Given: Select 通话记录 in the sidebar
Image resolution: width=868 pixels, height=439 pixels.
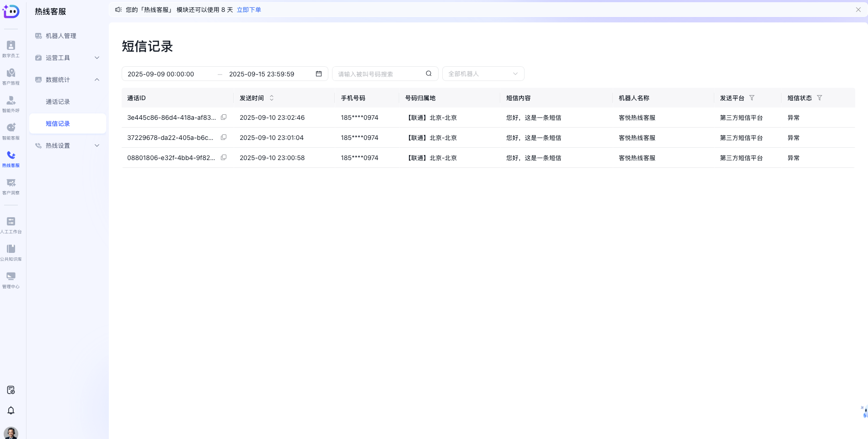Looking at the screenshot, I should pos(58,102).
